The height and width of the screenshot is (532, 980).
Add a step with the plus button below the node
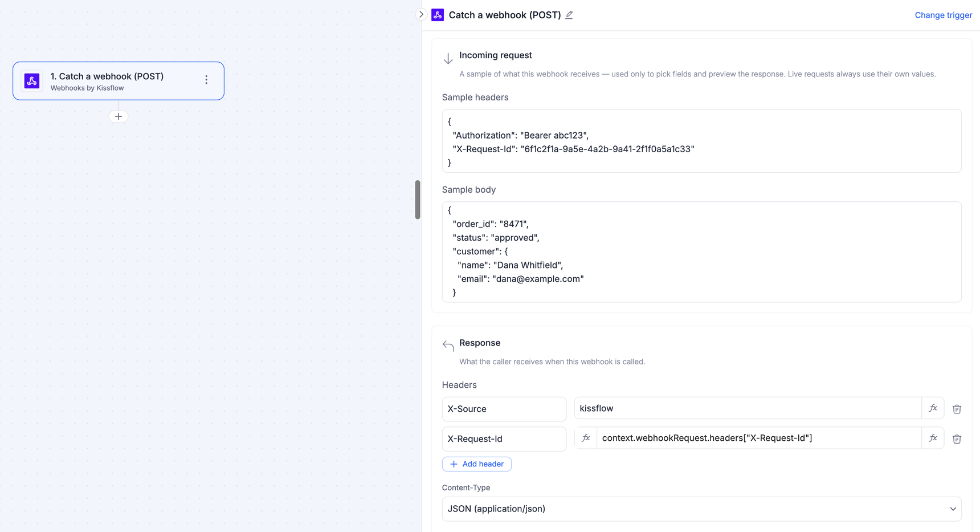coord(119,116)
